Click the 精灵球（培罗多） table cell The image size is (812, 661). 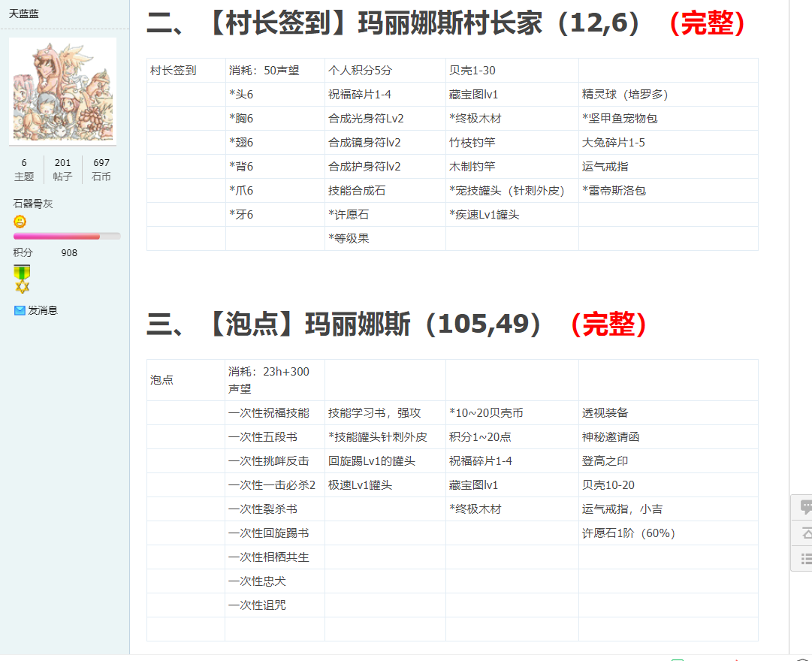(625, 95)
